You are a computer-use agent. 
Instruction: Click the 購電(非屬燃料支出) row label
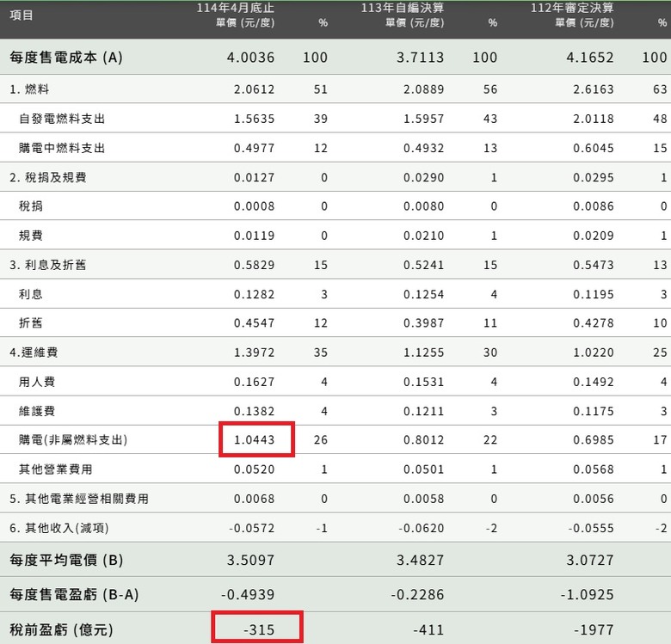coord(73,439)
